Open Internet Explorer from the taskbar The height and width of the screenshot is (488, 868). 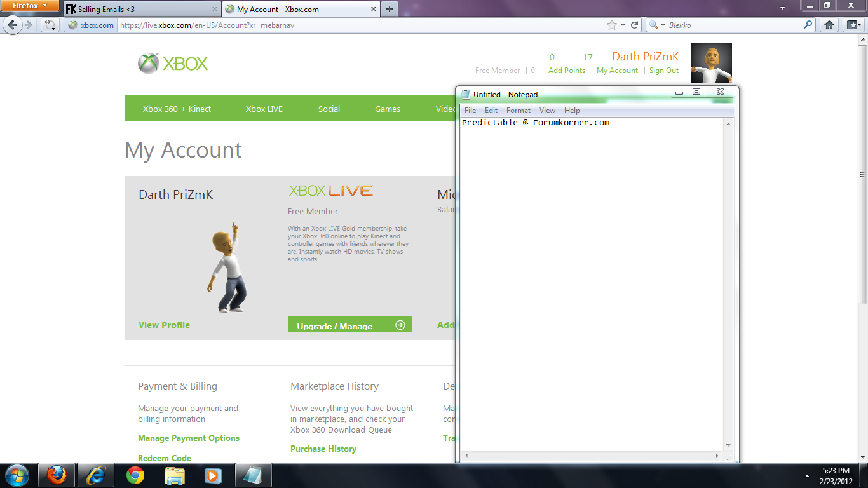pyautogui.click(x=96, y=475)
